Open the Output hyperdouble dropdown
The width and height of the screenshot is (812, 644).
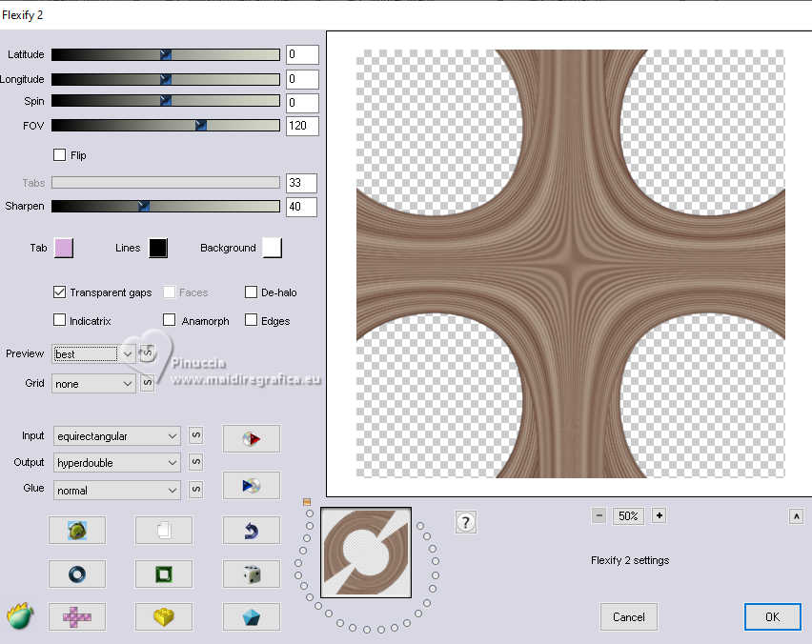(x=116, y=462)
